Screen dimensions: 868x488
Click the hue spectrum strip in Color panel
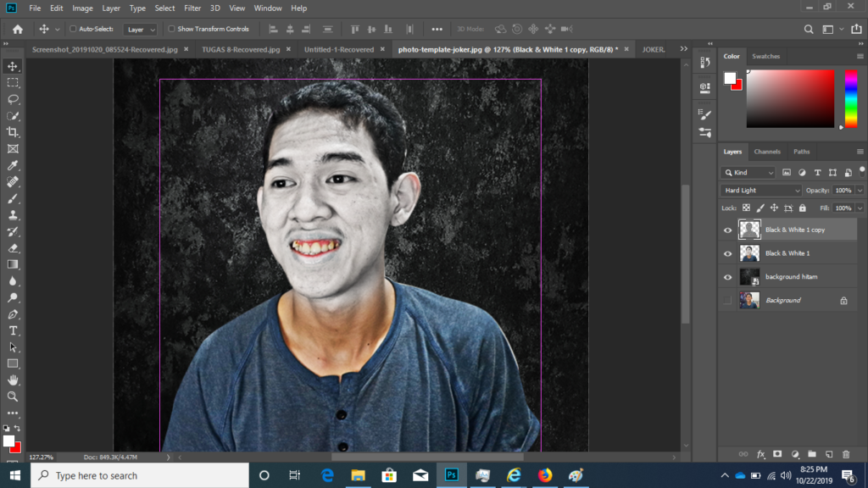pyautogui.click(x=851, y=99)
